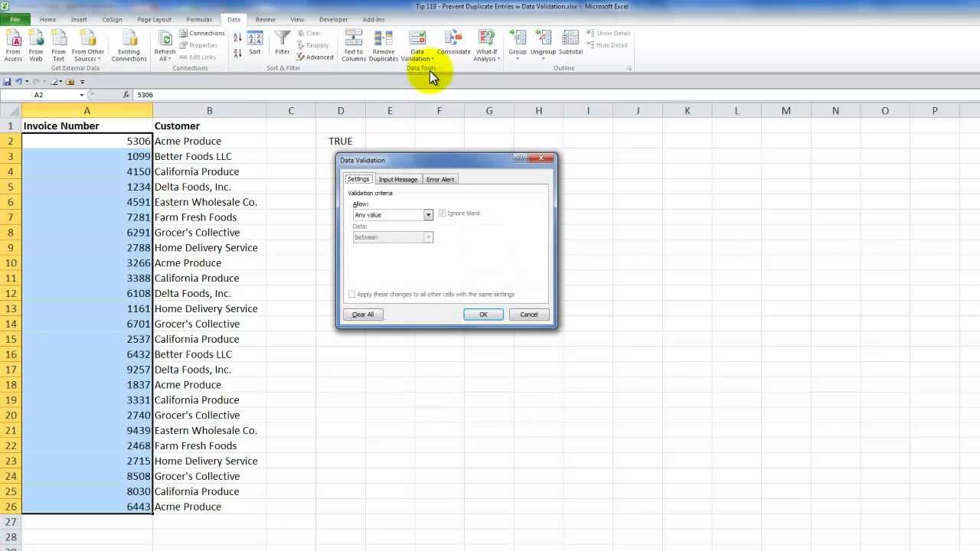Click the Remove Duplicates icon

[x=384, y=46]
